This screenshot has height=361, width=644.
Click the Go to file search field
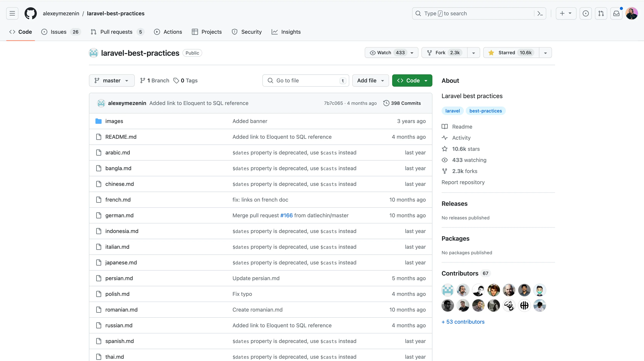(300, 80)
